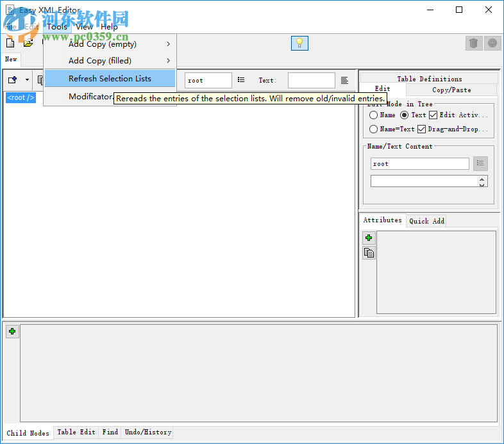The width and height of the screenshot is (504, 444).
Task: Select the Name radio button
Action: [373, 115]
